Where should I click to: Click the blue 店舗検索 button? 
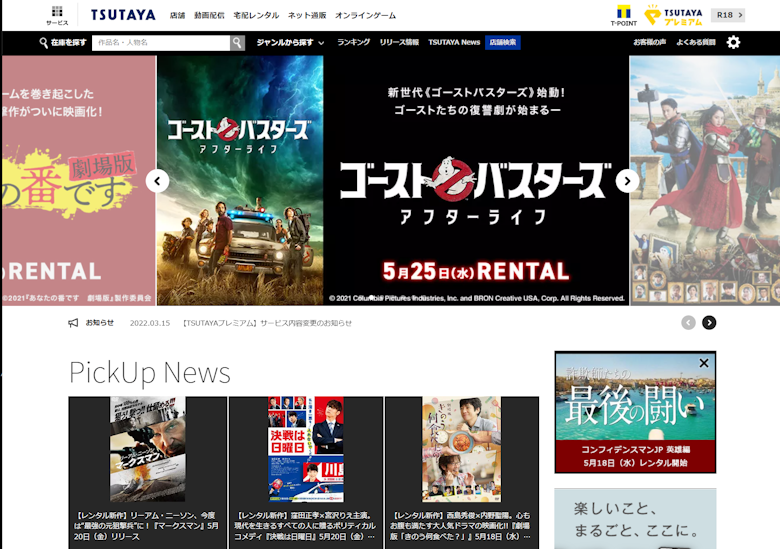coord(502,42)
